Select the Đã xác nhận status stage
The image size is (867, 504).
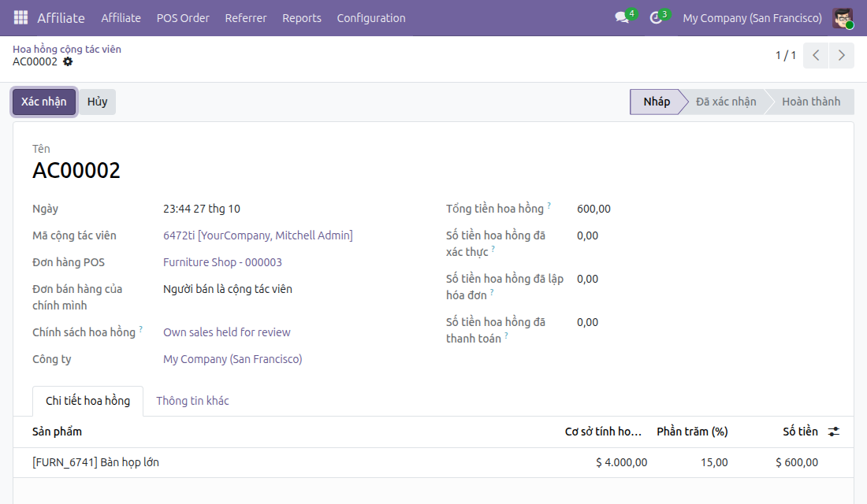pyautogui.click(x=726, y=102)
